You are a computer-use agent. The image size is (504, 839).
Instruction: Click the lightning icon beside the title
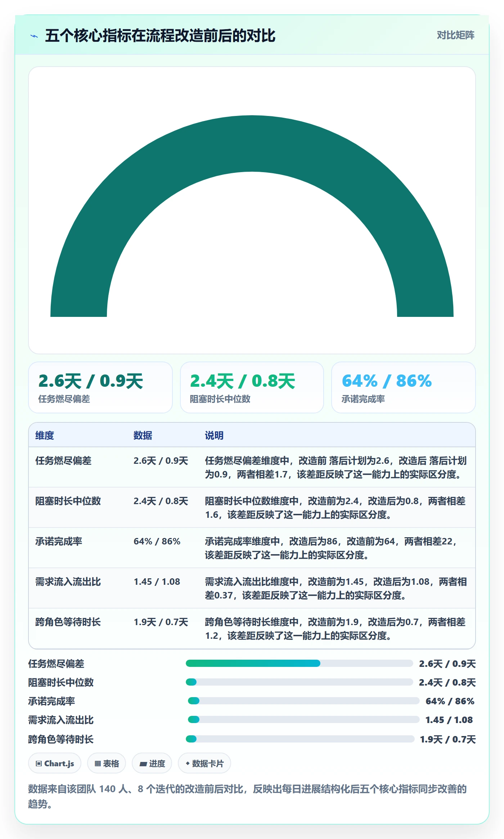34,36
